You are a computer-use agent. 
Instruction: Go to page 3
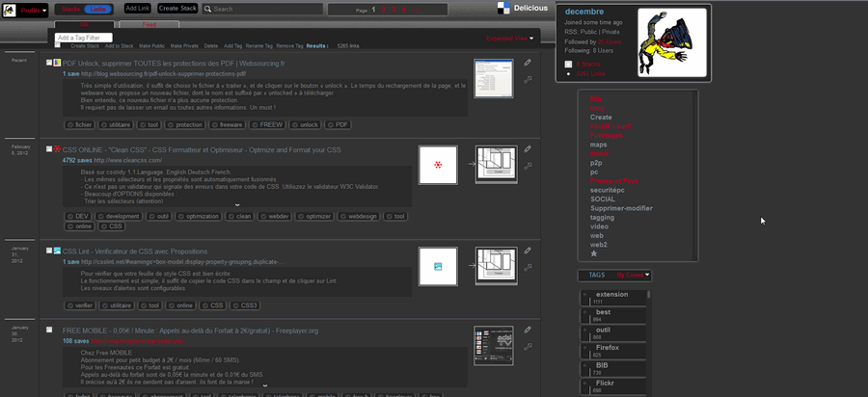click(393, 10)
